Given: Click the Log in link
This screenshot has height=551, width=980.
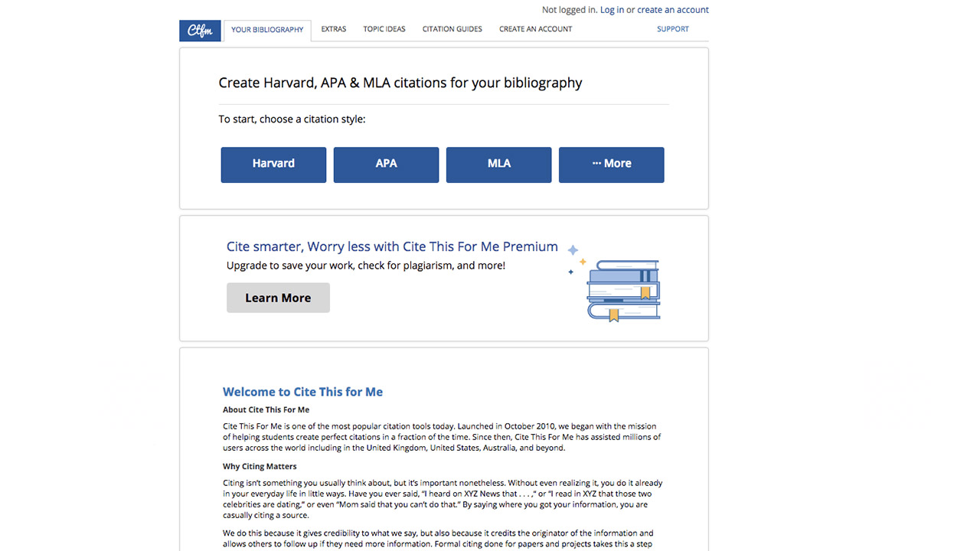Looking at the screenshot, I should coord(611,10).
